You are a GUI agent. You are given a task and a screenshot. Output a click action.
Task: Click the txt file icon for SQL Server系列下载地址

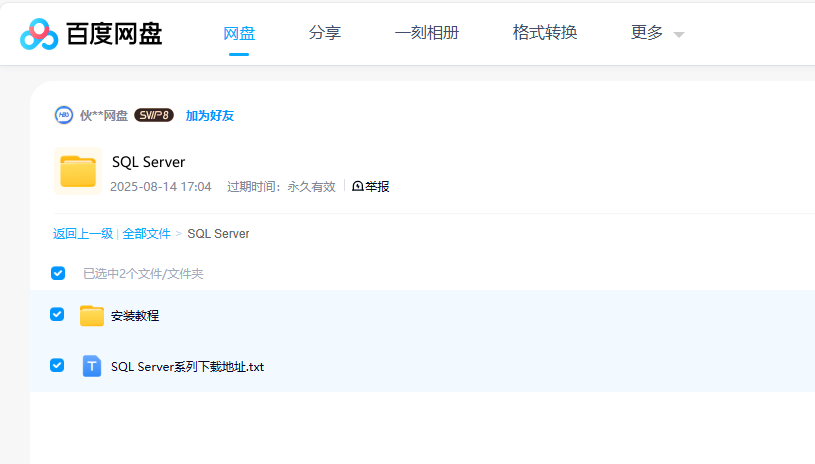[92, 366]
